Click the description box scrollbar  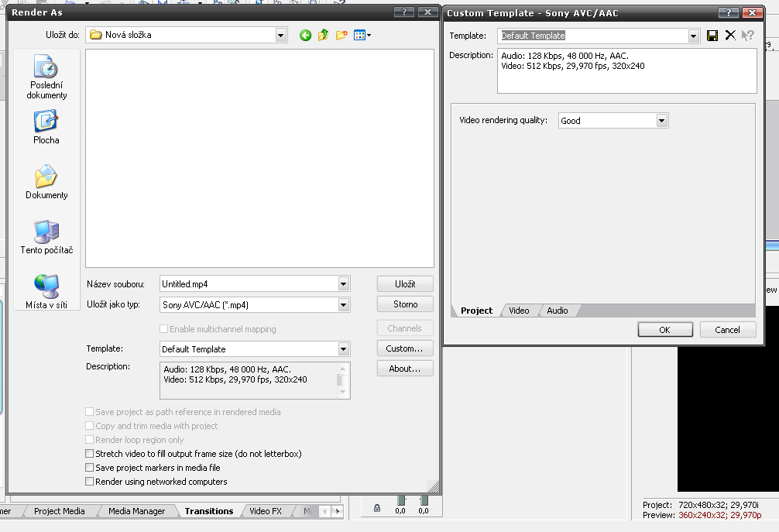[x=341, y=380]
